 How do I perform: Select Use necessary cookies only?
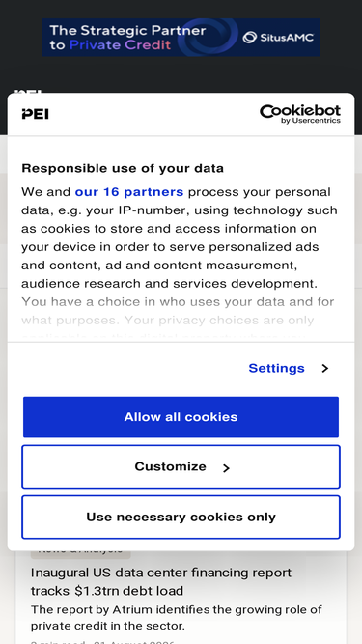point(181,518)
